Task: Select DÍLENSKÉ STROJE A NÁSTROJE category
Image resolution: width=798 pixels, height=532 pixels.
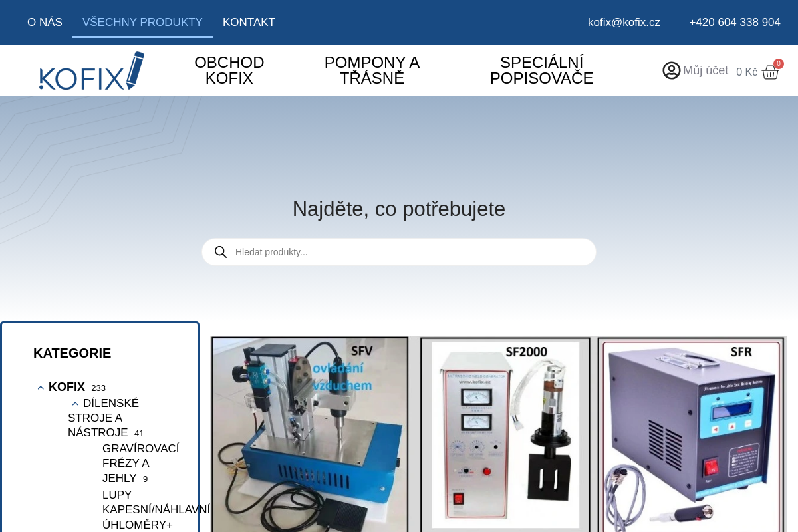Action: tap(104, 418)
